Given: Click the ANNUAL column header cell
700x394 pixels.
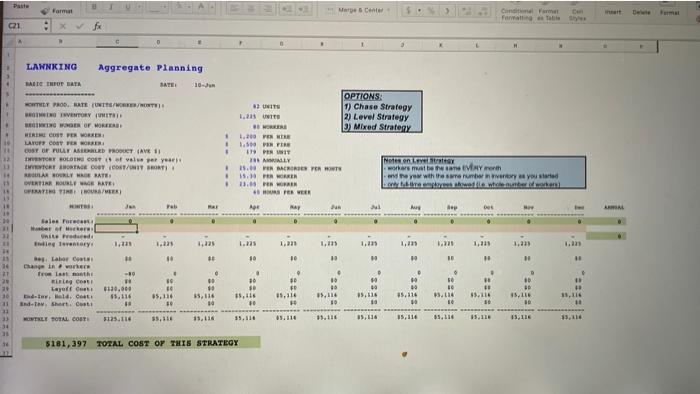Looking at the screenshot, I should click(614, 207).
